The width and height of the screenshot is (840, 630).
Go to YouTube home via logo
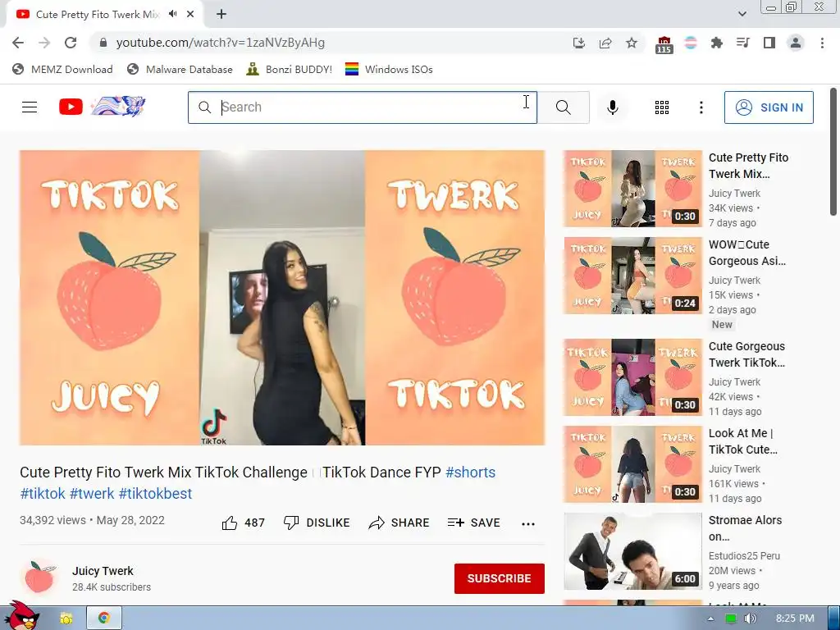71,107
